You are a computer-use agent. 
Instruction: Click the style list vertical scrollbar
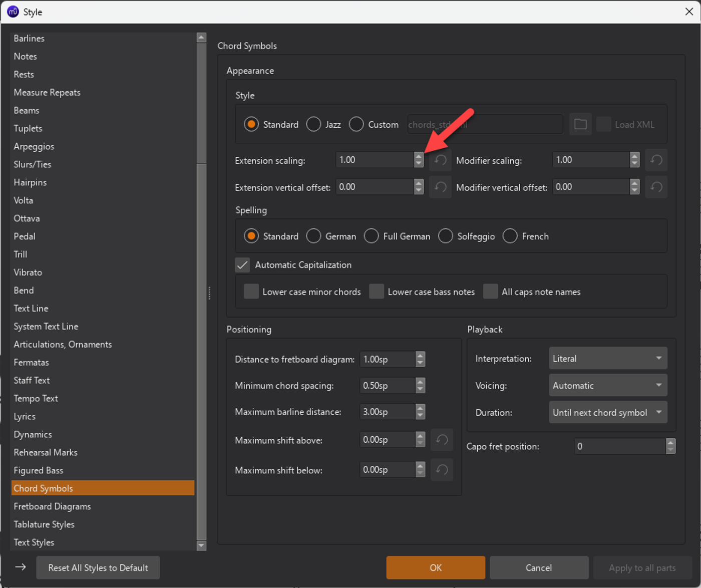201,291
